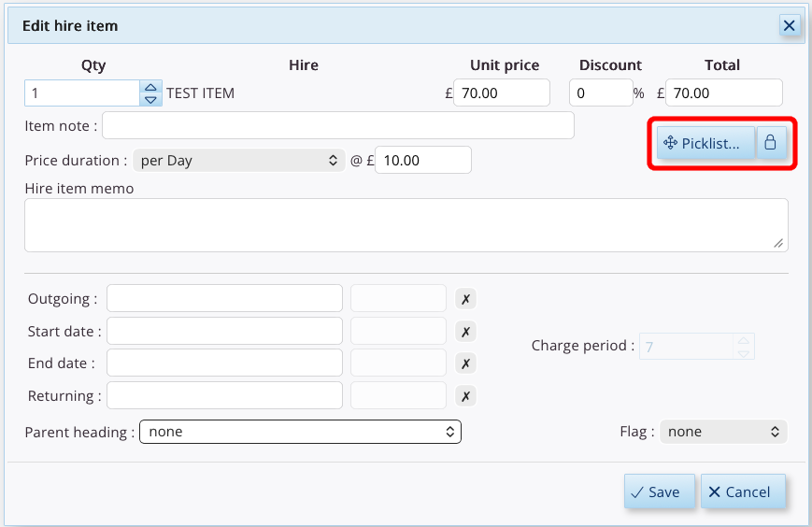
Task: Click the End date field
Action: [224, 363]
